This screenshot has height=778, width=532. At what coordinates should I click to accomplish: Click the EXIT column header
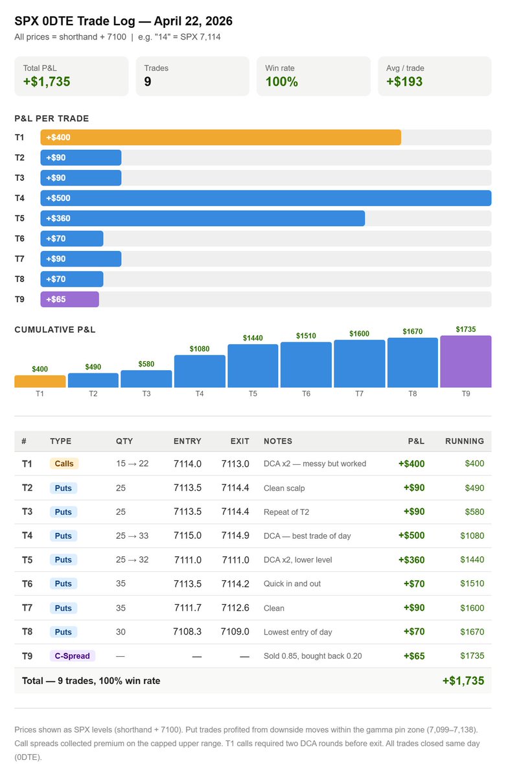coord(240,441)
